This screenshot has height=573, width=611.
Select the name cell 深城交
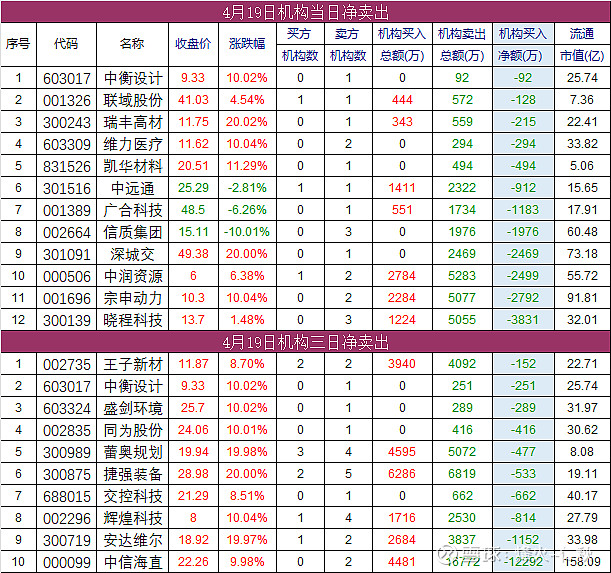pyautogui.click(x=133, y=254)
